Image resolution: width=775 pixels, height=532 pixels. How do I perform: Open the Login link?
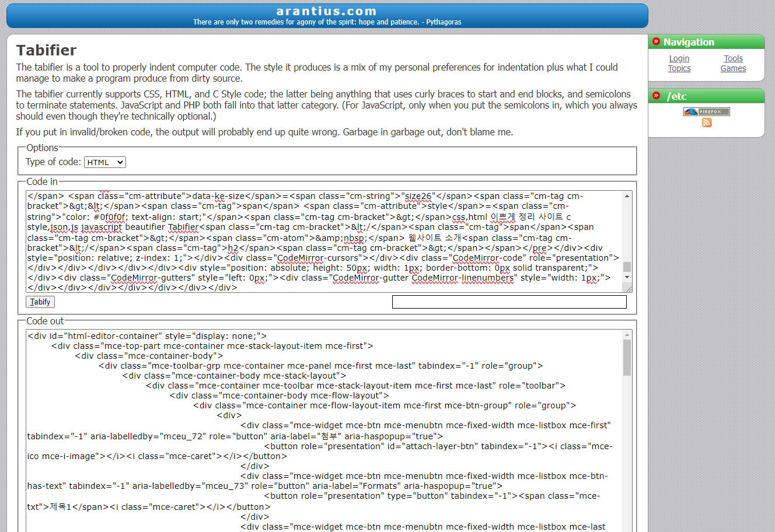[679, 58]
